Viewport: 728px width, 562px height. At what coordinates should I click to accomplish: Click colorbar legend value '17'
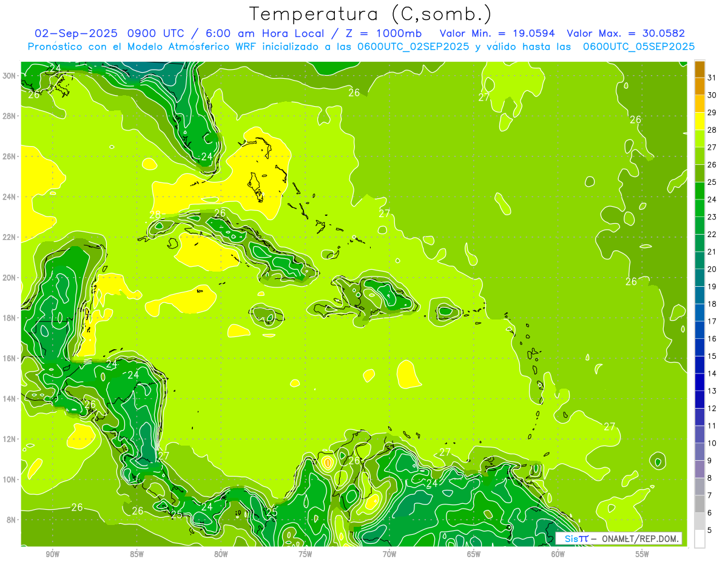coord(712,321)
